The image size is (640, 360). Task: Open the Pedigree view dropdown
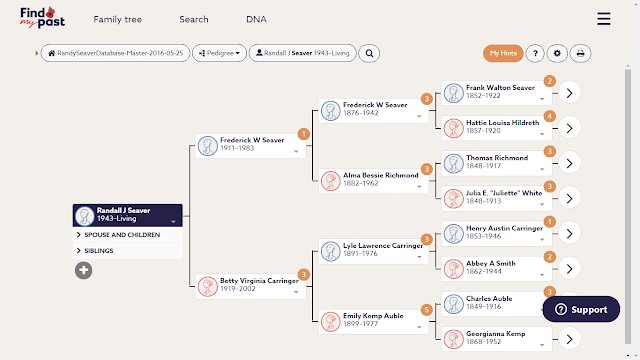click(219, 53)
